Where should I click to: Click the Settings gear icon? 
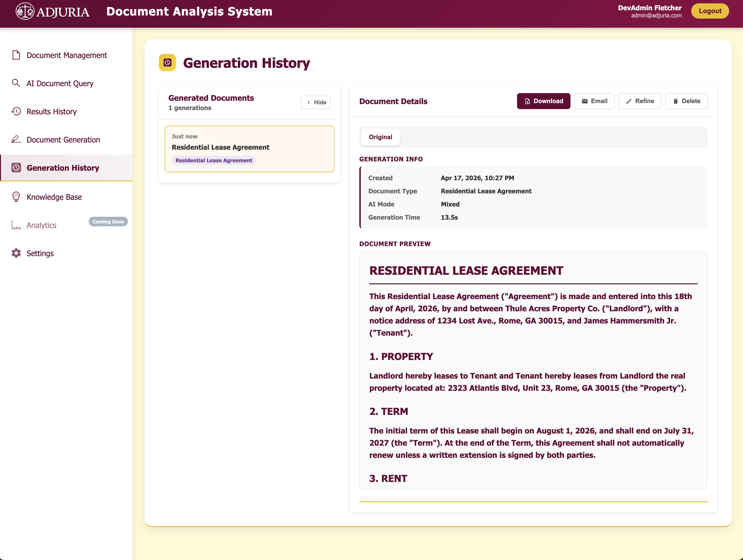16,253
